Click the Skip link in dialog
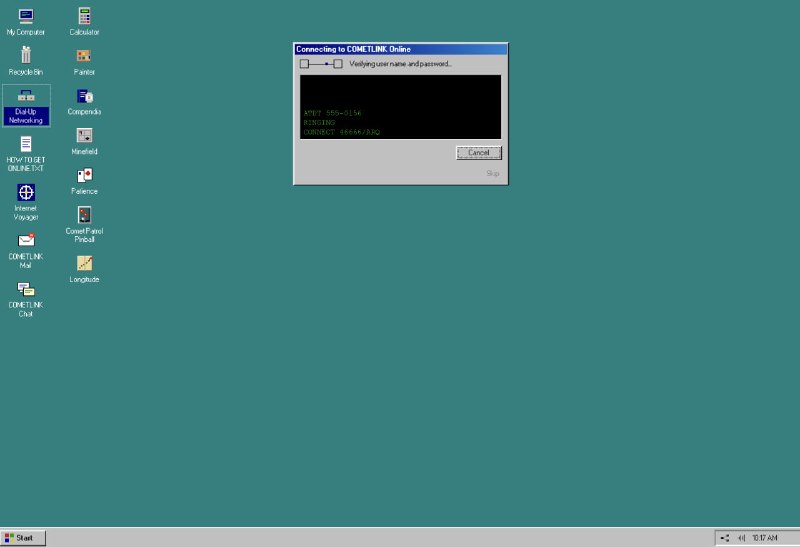The image size is (800, 547). tap(492, 173)
